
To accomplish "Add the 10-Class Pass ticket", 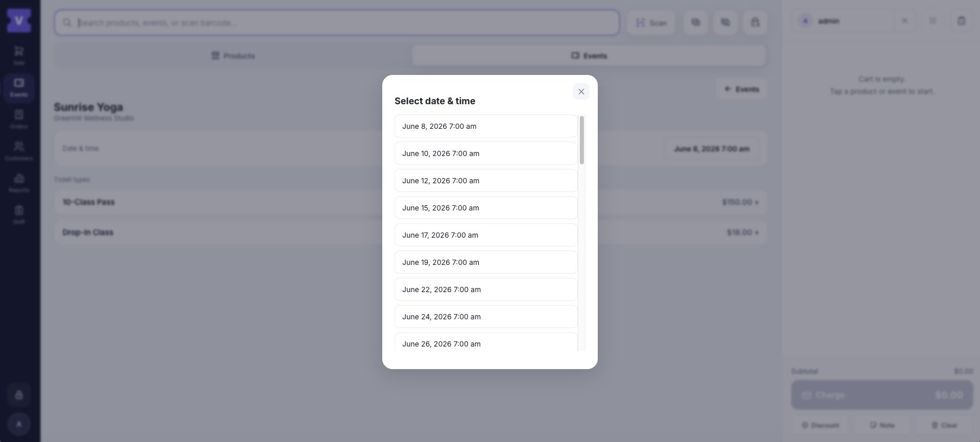I will (x=410, y=202).
